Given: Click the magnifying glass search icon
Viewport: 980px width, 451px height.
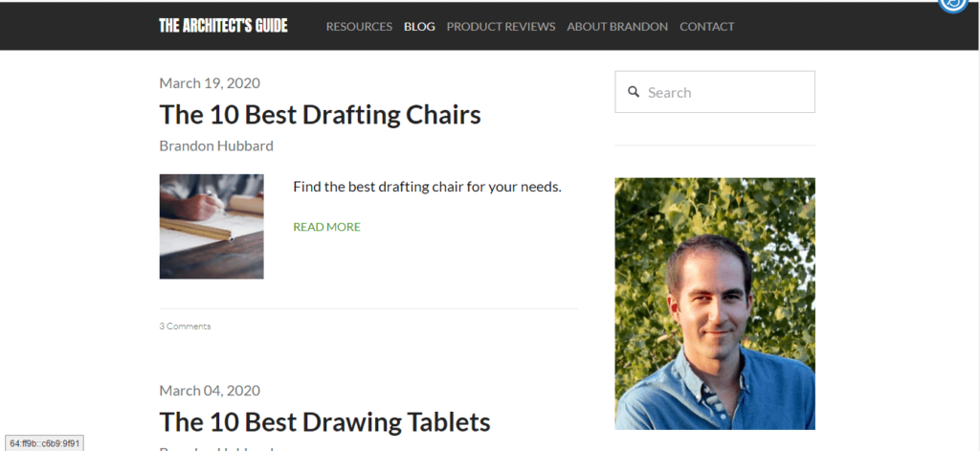Looking at the screenshot, I should click(633, 92).
